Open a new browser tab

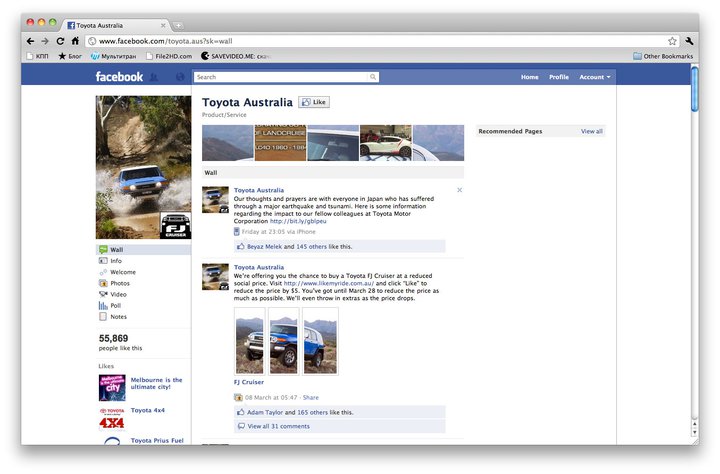click(x=178, y=26)
